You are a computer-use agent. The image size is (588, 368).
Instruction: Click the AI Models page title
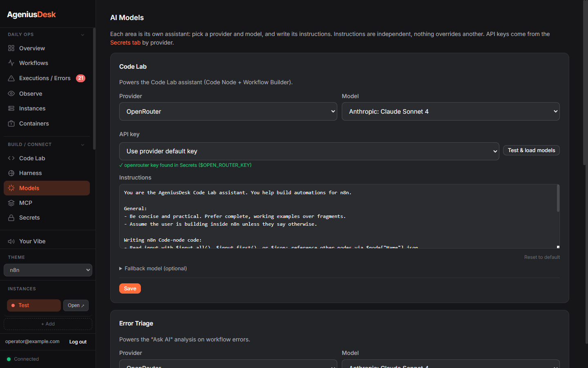tap(127, 18)
